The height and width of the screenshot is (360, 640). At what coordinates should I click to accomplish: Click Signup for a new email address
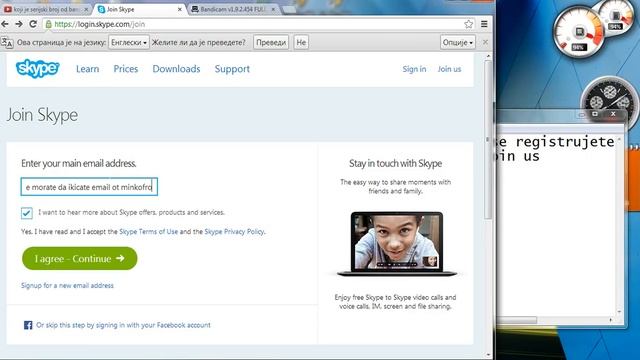(67, 285)
